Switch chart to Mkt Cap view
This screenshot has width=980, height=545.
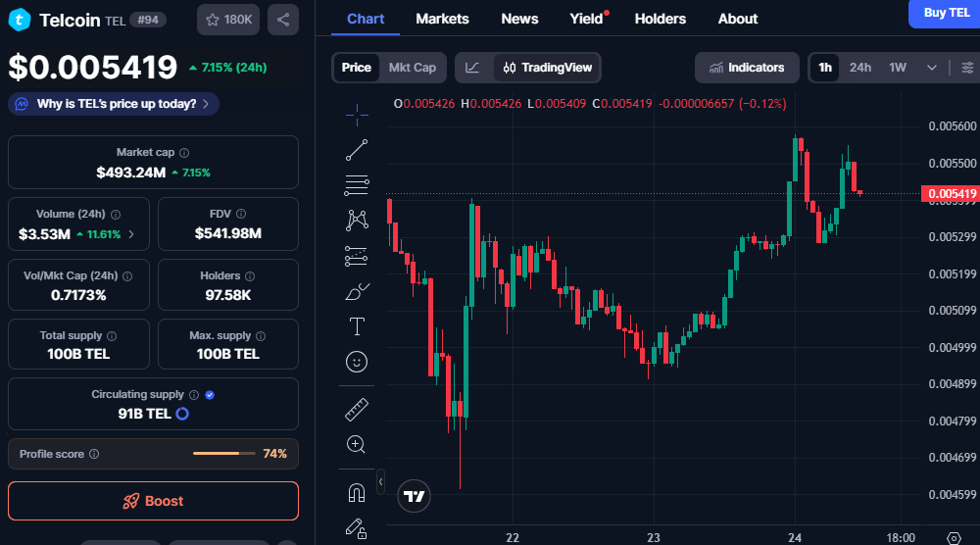[412, 68]
